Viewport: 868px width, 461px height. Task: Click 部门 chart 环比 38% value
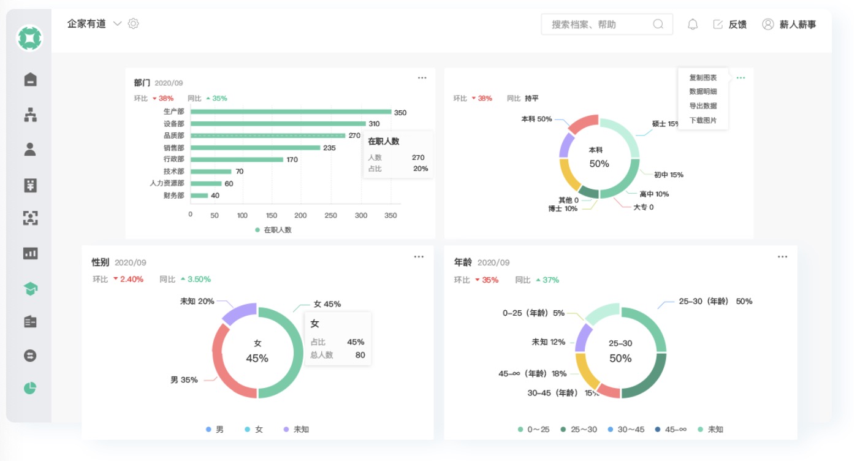166,98
